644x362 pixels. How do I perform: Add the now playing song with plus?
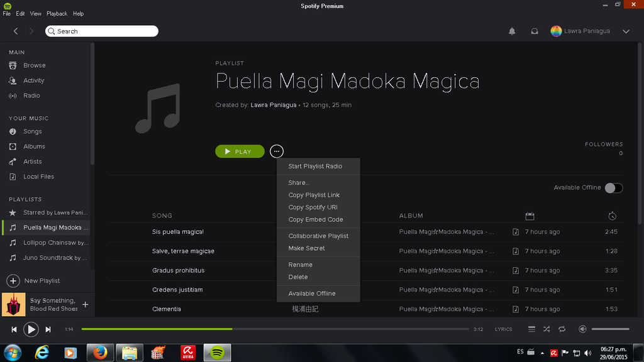click(x=86, y=305)
